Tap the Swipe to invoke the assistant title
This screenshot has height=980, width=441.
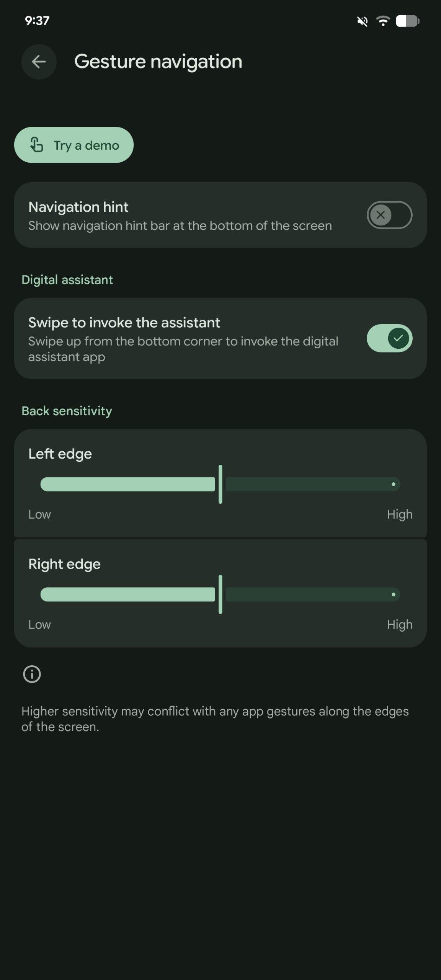coord(124,323)
